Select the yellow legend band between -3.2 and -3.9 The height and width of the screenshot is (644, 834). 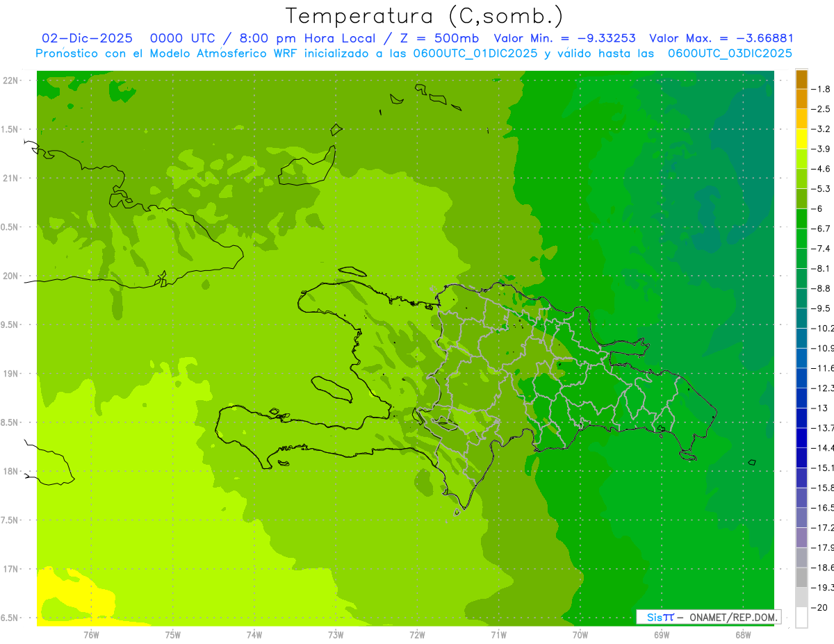pyautogui.click(x=801, y=139)
